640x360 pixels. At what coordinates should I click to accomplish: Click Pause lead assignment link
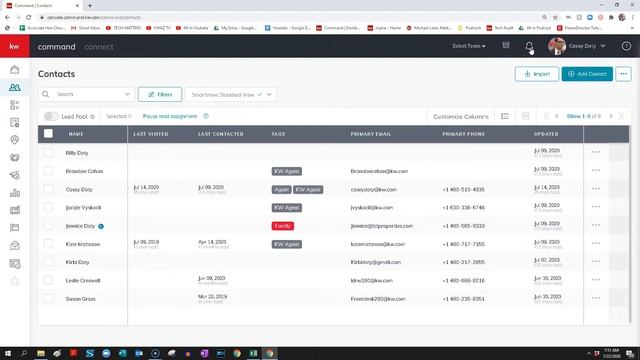170,116
